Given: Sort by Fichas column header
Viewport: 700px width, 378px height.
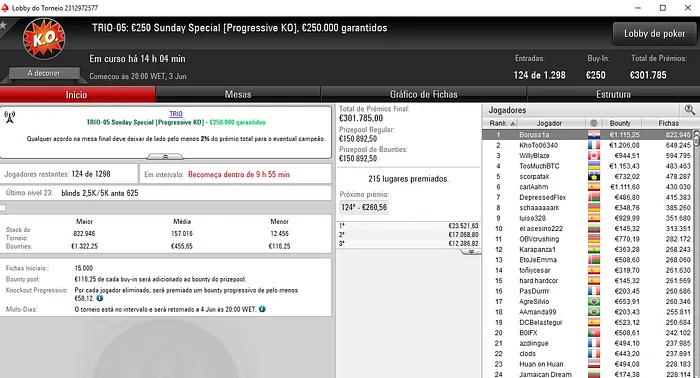Looking at the screenshot, I should tap(668, 123).
